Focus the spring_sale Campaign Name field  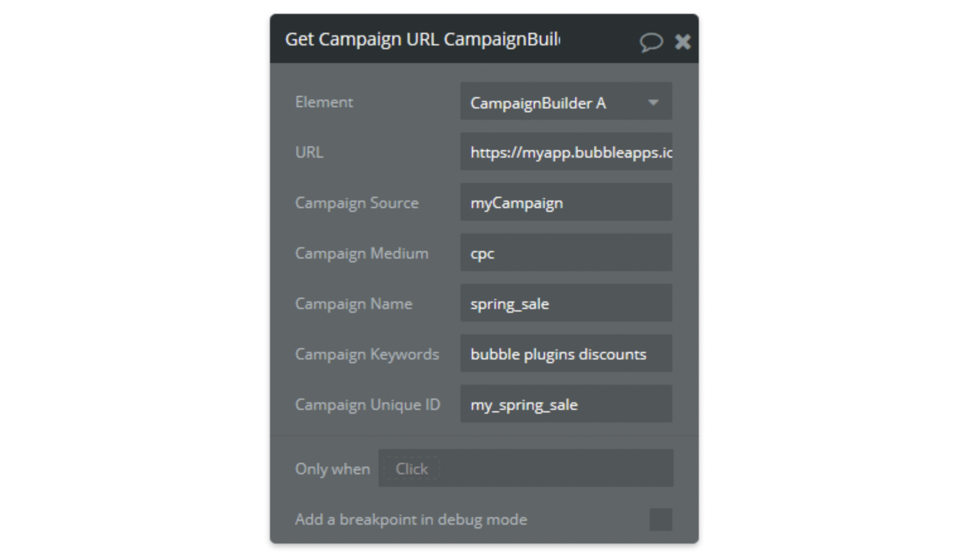566,303
